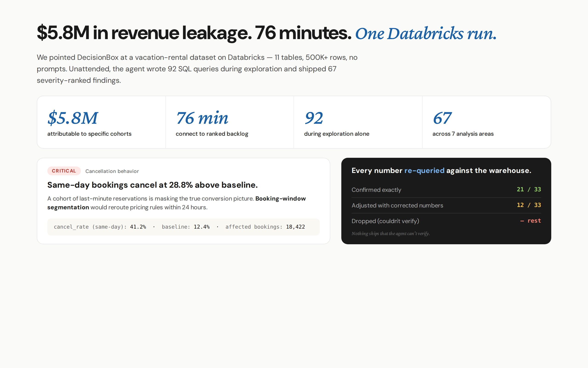This screenshot has width=588, height=368.
Task: Click 'attributable to specific cohorts' caption
Action: point(89,134)
